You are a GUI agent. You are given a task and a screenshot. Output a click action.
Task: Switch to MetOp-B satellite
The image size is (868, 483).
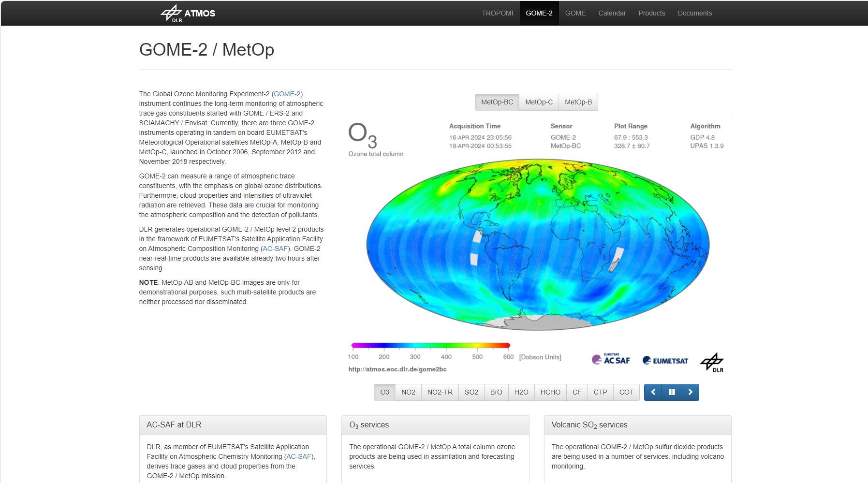point(578,102)
